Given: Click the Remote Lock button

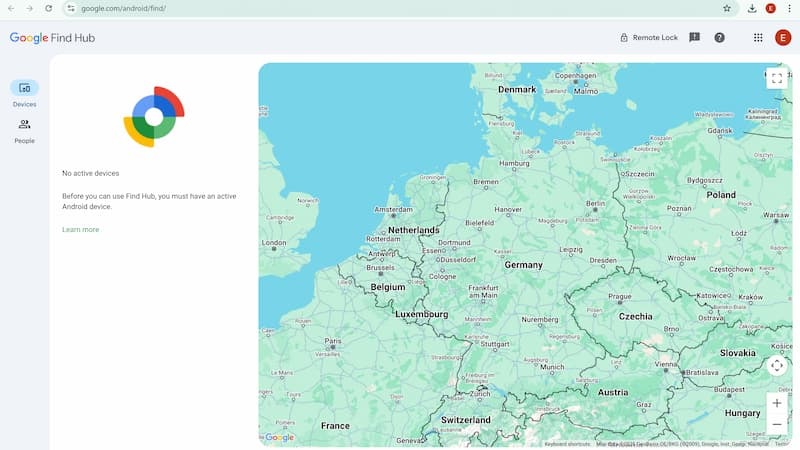Looking at the screenshot, I should click(x=649, y=38).
